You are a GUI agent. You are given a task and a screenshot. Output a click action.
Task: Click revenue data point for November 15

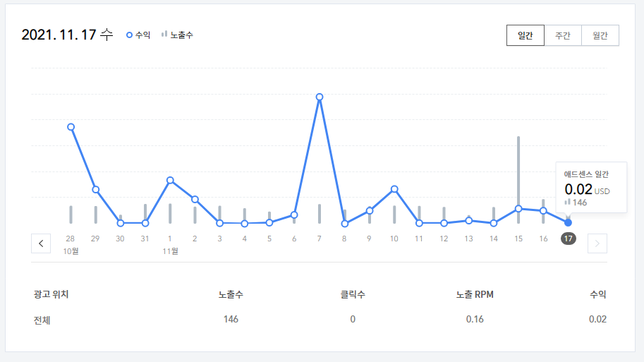click(518, 209)
